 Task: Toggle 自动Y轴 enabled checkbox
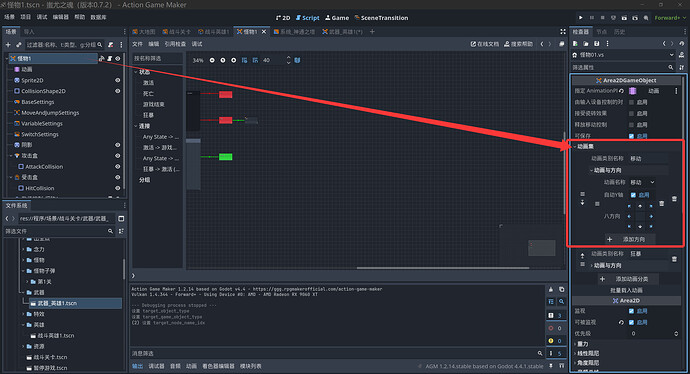(633, 195)
